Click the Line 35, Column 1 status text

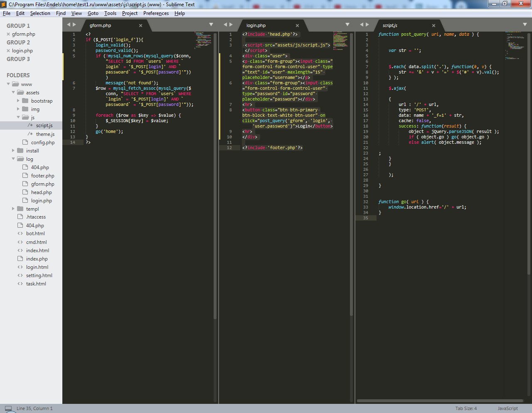tap(34, 408)
